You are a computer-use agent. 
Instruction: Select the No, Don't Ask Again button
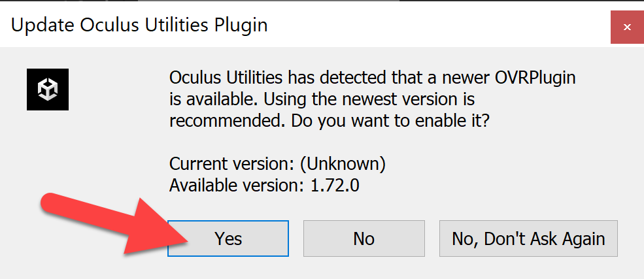click(528, 238)
